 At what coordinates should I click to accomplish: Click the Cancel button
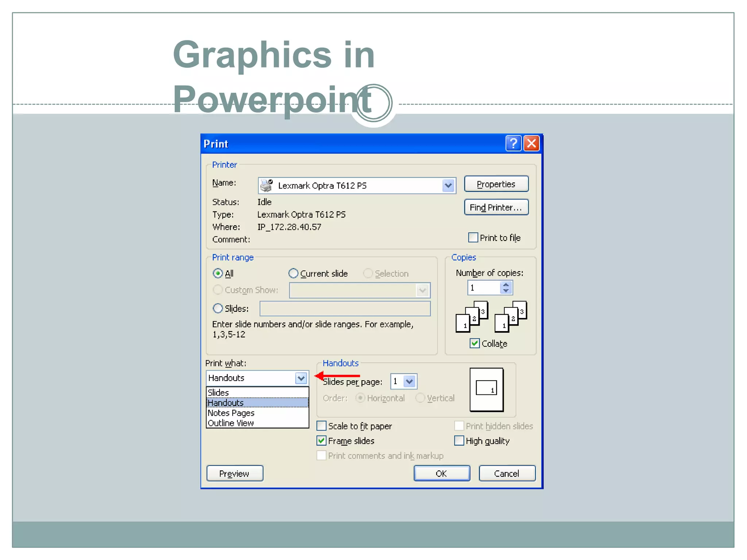tap(507, 473)
